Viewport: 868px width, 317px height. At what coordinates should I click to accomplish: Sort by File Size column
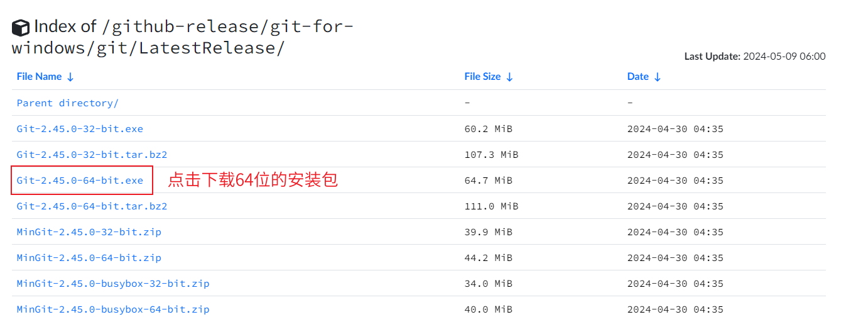[482, 77]
